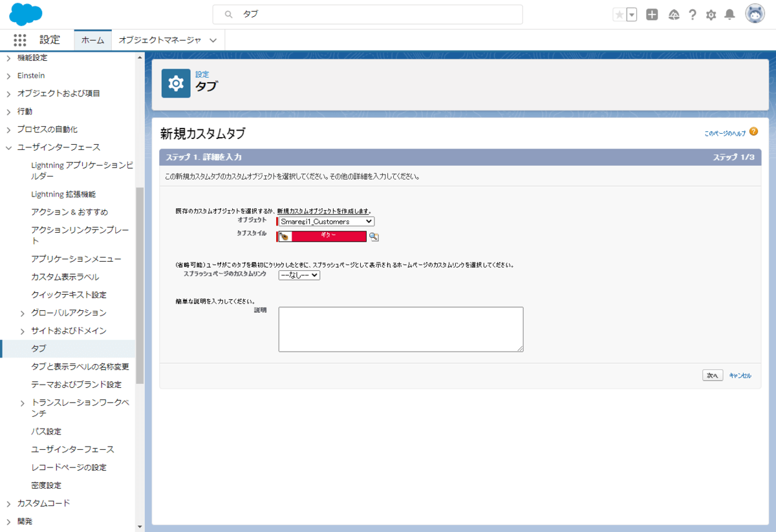
Task: Open タブと表示ラベルの名称変更
Action: click(80, 367)
